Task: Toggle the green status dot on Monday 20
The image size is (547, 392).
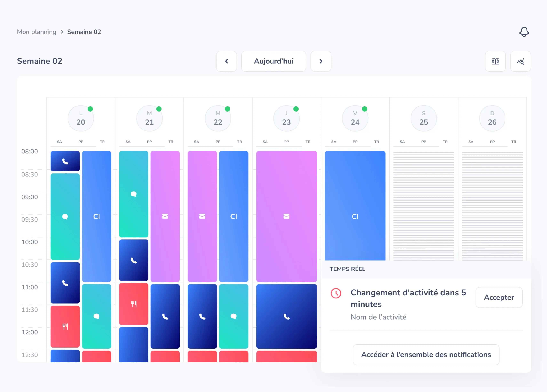Action: pos(90,109)
